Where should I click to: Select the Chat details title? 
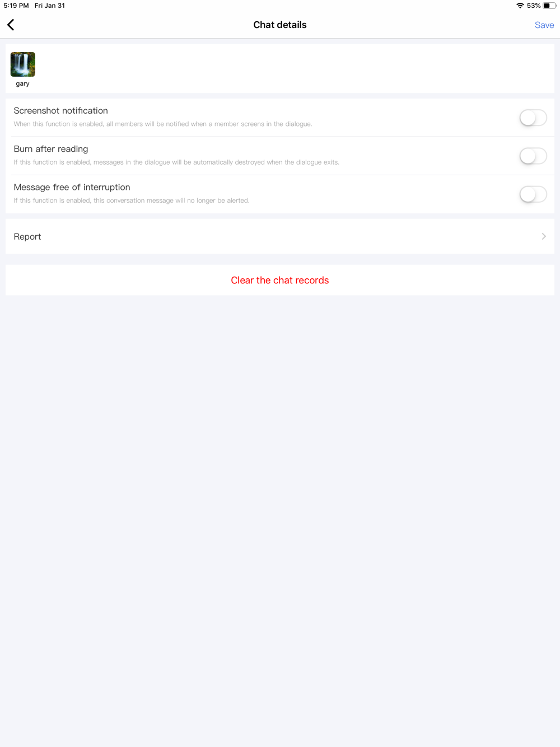coord(280,25)
